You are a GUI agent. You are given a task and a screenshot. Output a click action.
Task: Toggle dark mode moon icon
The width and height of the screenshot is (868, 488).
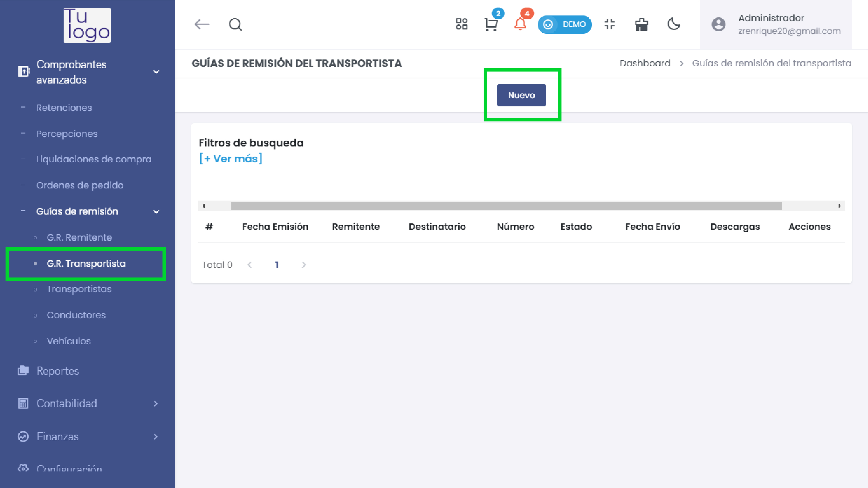[674, 24]
